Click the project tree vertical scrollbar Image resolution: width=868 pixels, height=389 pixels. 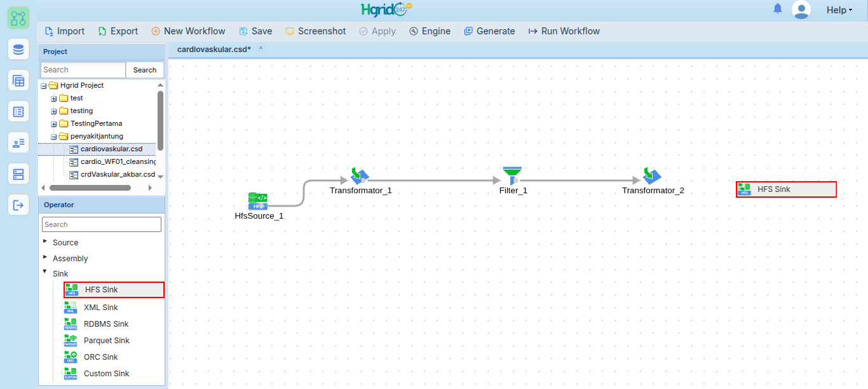pyautogui.click(x=160, y=120)
